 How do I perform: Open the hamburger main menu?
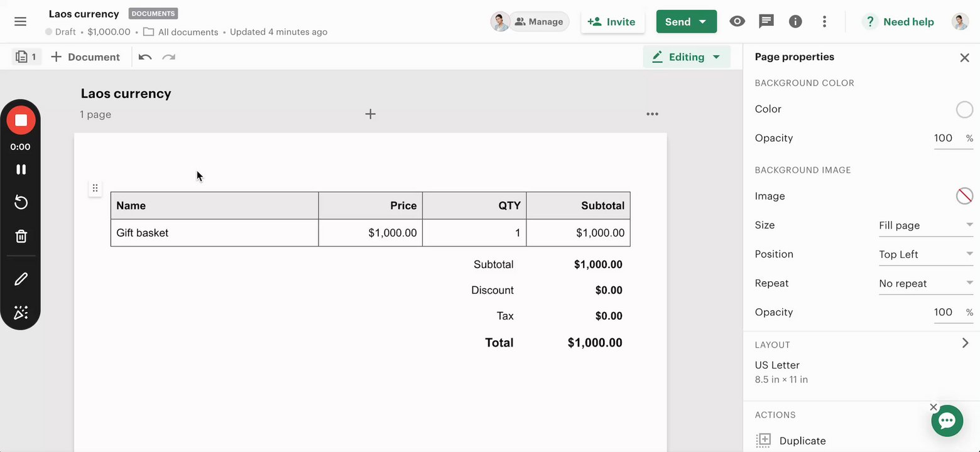pos(20,22)
